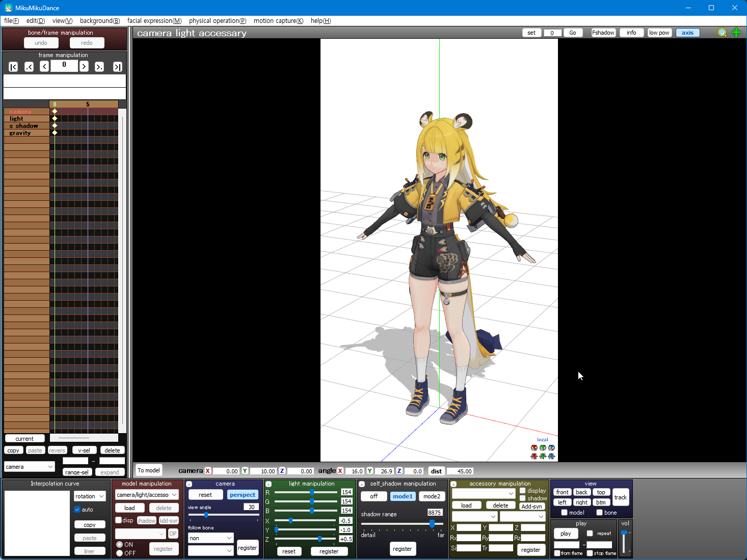
Task: Toggle accessory display checkbox
Action: (x=523, y=491)
